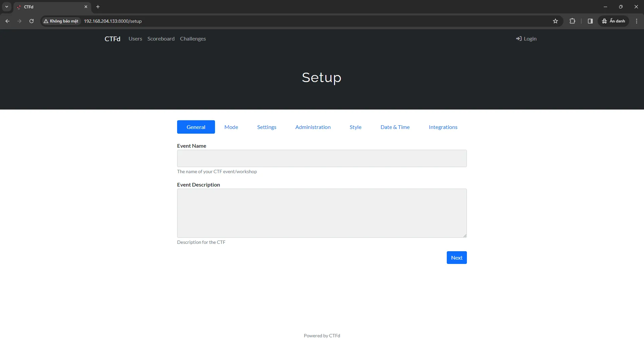
Task: Open a new browser tab
Action: [x=98, y=7]
